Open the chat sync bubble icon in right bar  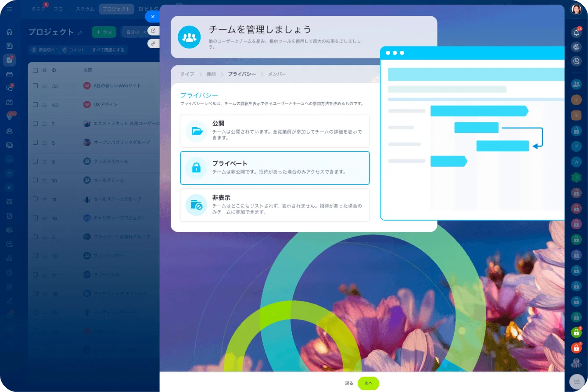pos(576,61)
